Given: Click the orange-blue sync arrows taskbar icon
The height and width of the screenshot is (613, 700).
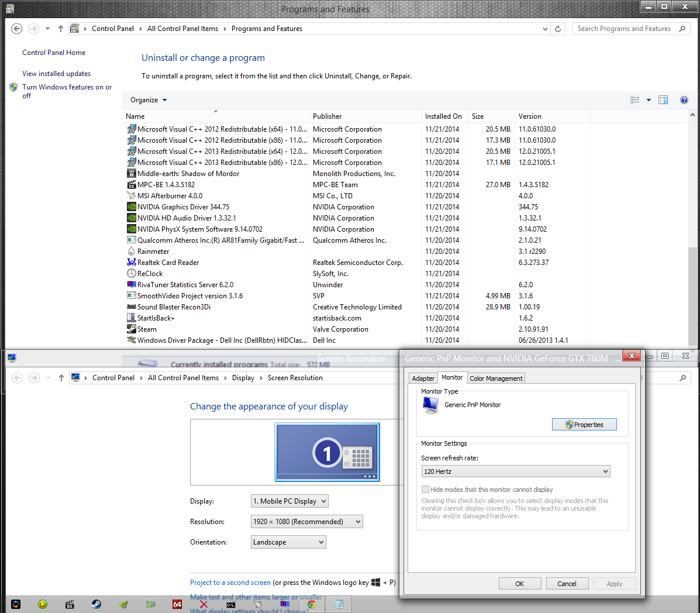Looking at the screenshot, I should click(16, 604).
